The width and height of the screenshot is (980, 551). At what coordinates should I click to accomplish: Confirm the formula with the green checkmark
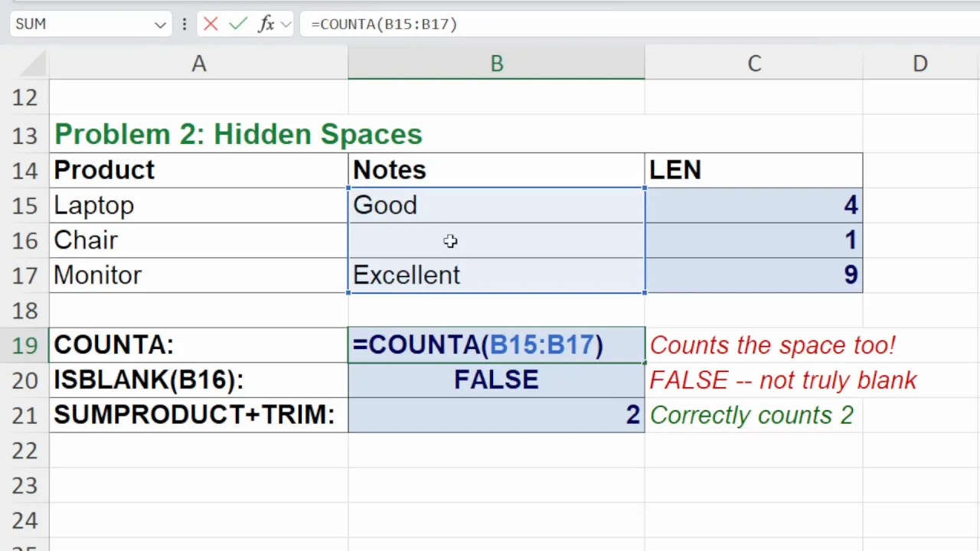(237, 24)
